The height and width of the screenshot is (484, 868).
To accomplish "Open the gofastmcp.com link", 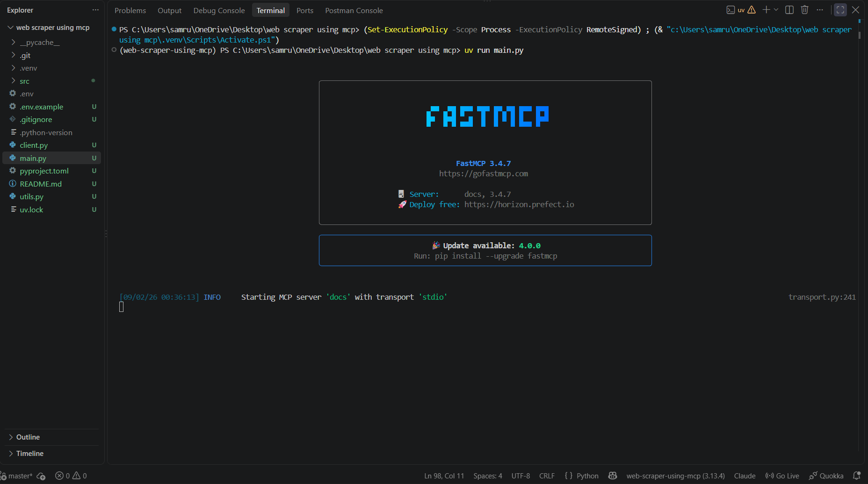I will click(x=484, y=174).
